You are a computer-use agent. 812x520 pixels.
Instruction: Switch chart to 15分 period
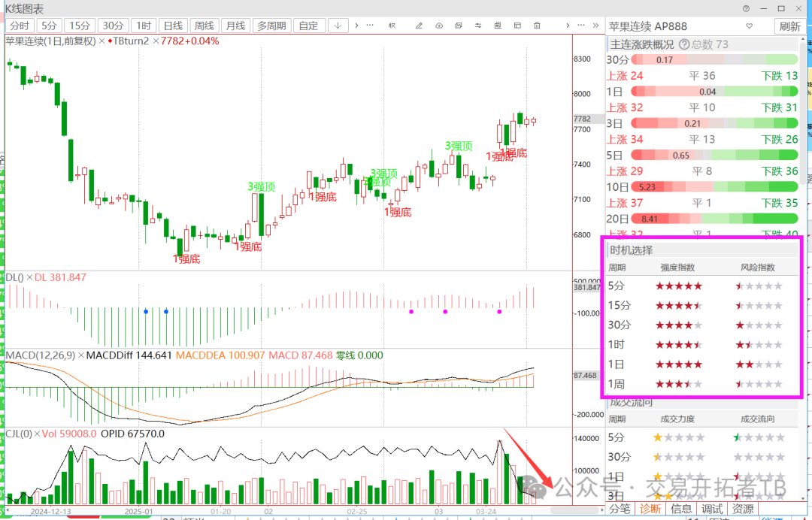[x=80, y=26]
